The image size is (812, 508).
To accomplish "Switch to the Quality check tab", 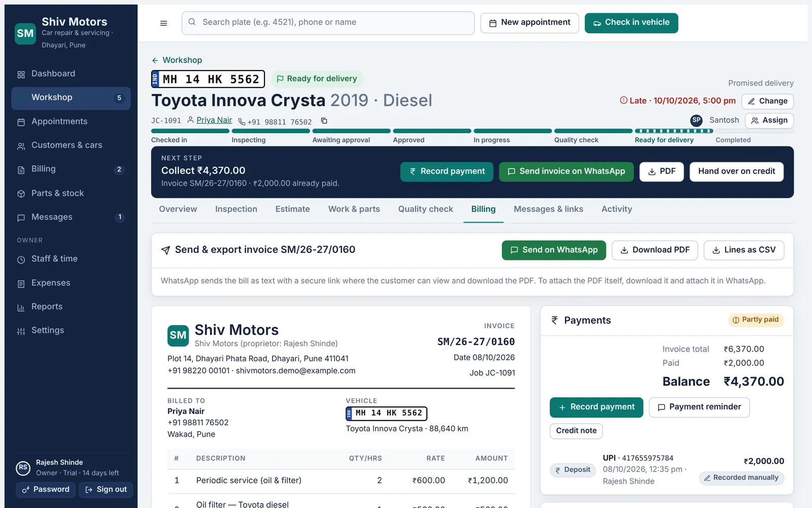I will (x=425, y=209).
